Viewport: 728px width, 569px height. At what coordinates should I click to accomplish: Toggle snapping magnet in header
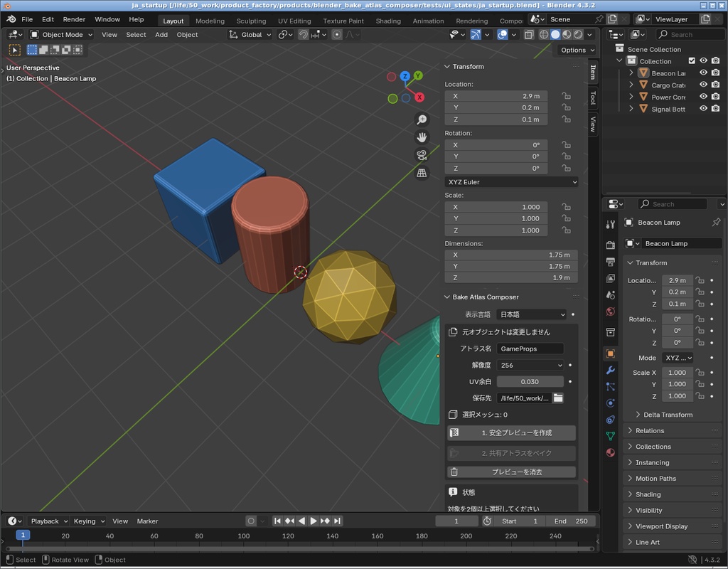[303, 34]
